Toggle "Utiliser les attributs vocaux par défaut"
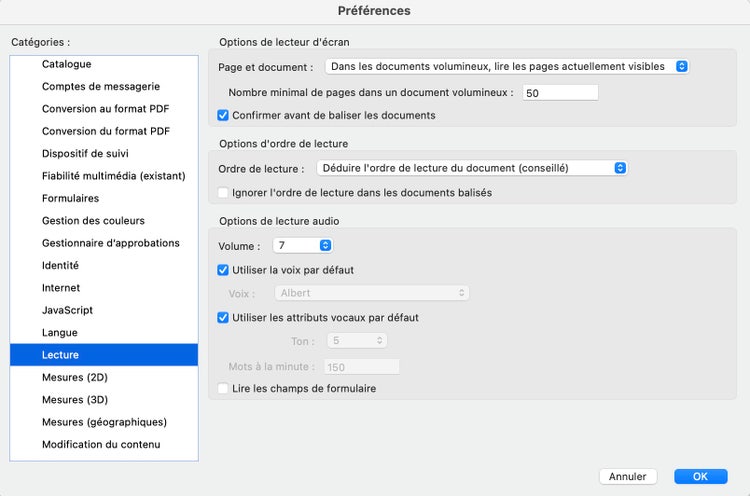750x496 pixels. [x=224, y=318]
